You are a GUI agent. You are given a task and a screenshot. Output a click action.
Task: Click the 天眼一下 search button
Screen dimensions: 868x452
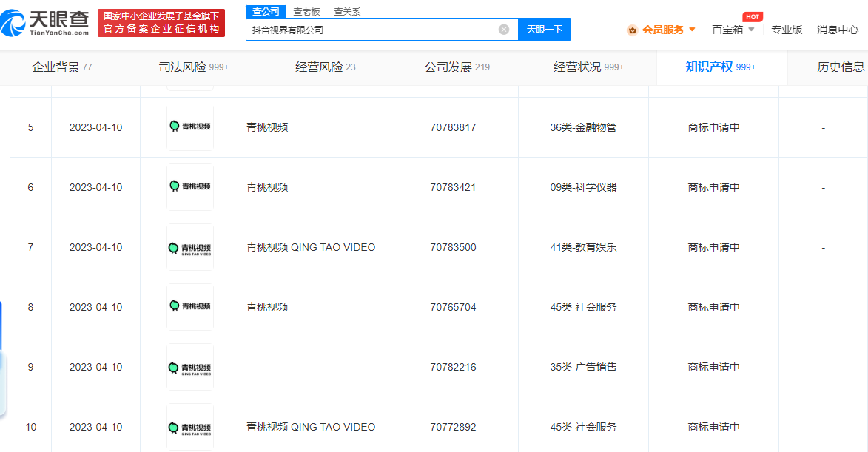tap(544, 30)
